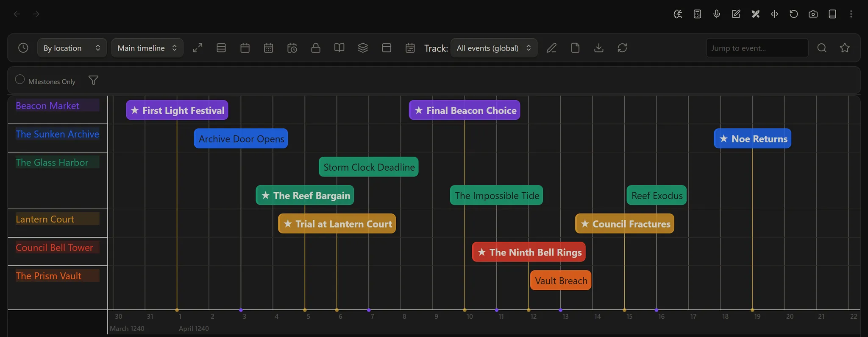Select The Prism Vault location row
Image resolution: width=868 pixels, height=337 pixels.
click(x=58, y=275)
